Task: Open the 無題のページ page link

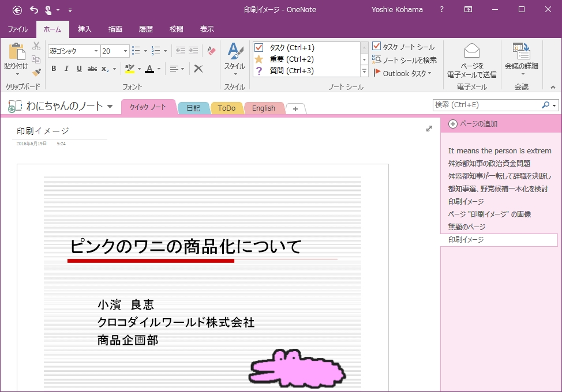Action: point(467,227)
